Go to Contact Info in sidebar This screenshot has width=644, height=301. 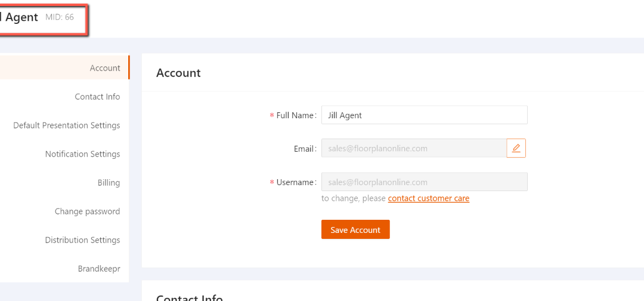97,97
